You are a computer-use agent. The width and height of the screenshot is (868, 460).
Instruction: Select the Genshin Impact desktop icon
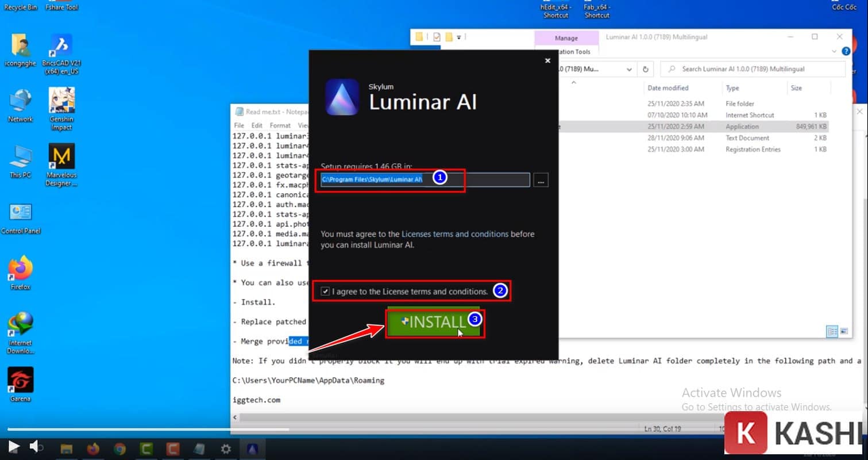pyautogui.click(x=61, y=109)
